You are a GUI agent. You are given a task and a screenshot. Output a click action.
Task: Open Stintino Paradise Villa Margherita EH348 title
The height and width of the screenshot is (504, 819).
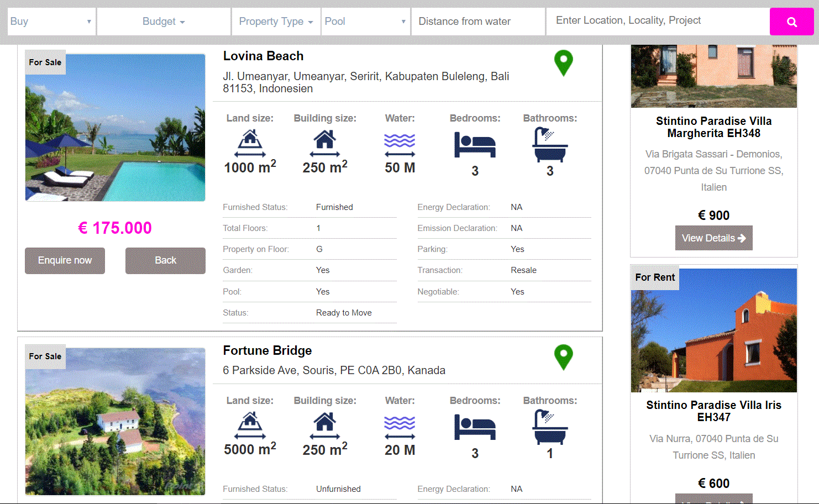pos(713,127)
